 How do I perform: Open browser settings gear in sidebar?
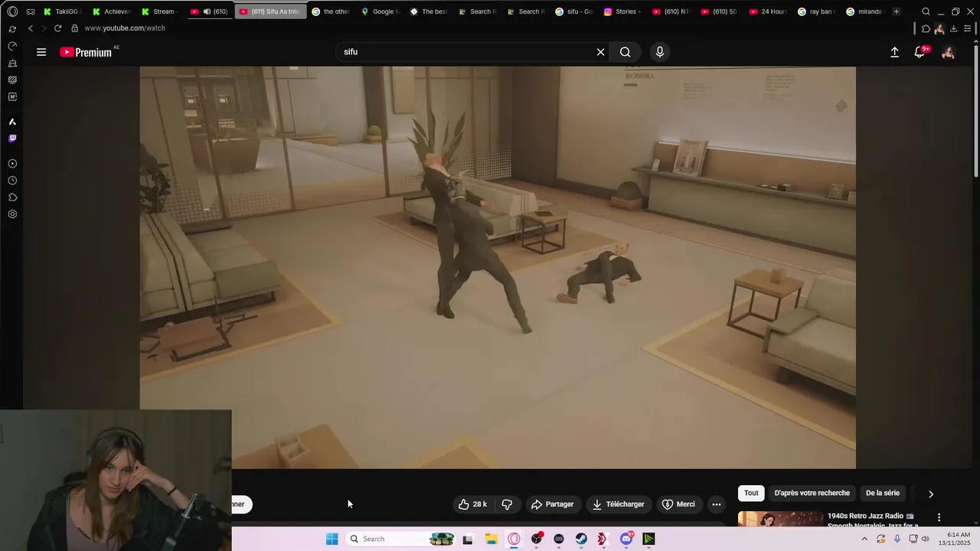[12, 214]
